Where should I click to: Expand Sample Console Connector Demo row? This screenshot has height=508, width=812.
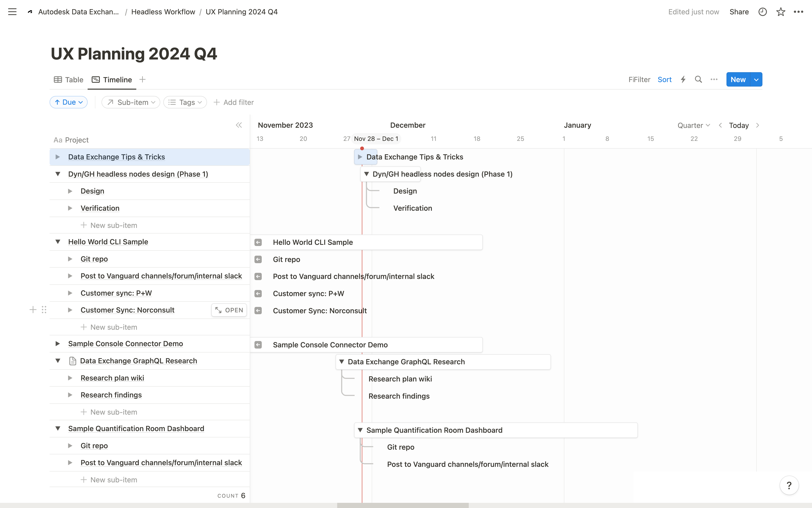(x=58, y=344)
